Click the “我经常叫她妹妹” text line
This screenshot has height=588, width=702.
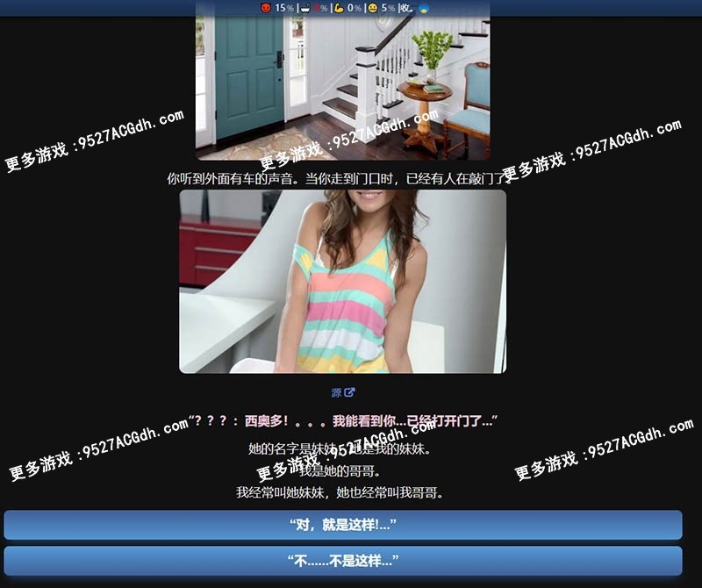pos(342,492)
